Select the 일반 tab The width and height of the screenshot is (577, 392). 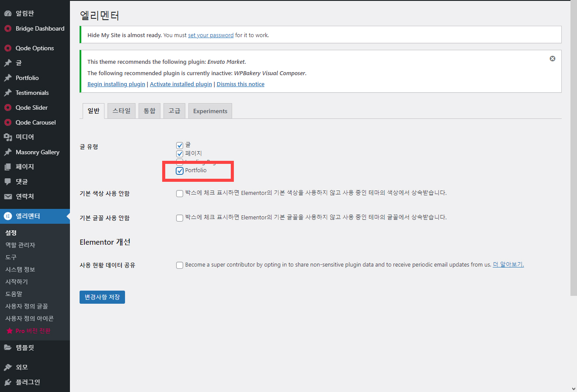(x=94, y=111)
